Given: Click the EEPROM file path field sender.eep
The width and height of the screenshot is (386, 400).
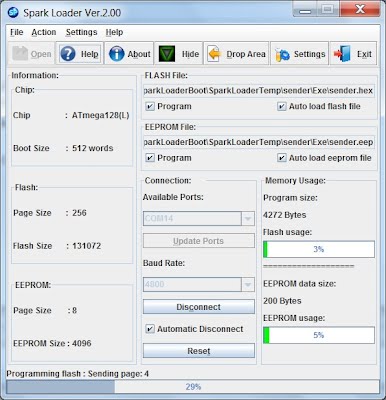Looking at the screenshot, I should (x=258, y=142).
